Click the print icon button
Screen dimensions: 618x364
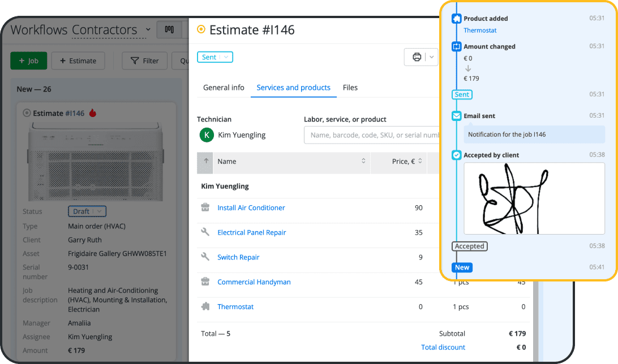(x=417, y=57)
